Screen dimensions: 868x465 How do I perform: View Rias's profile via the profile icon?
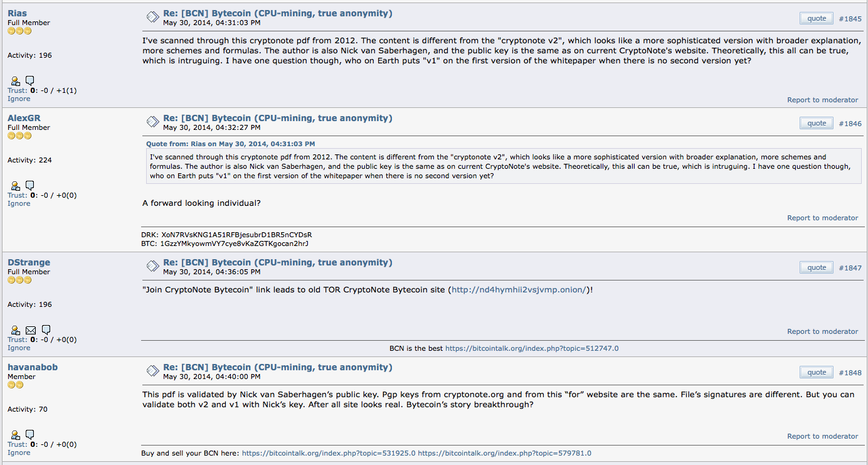click(x=15, y=81)
